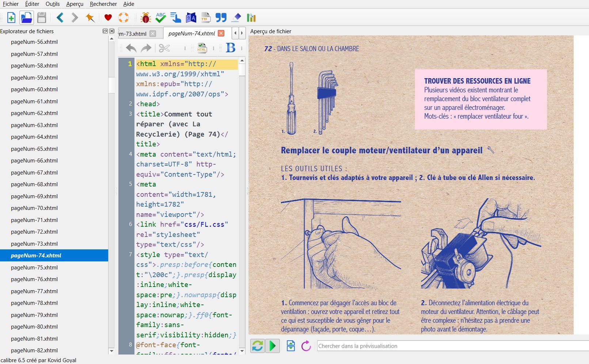Click the HTML beautify file icon
The image size is (589, 364).
(202, 48)
